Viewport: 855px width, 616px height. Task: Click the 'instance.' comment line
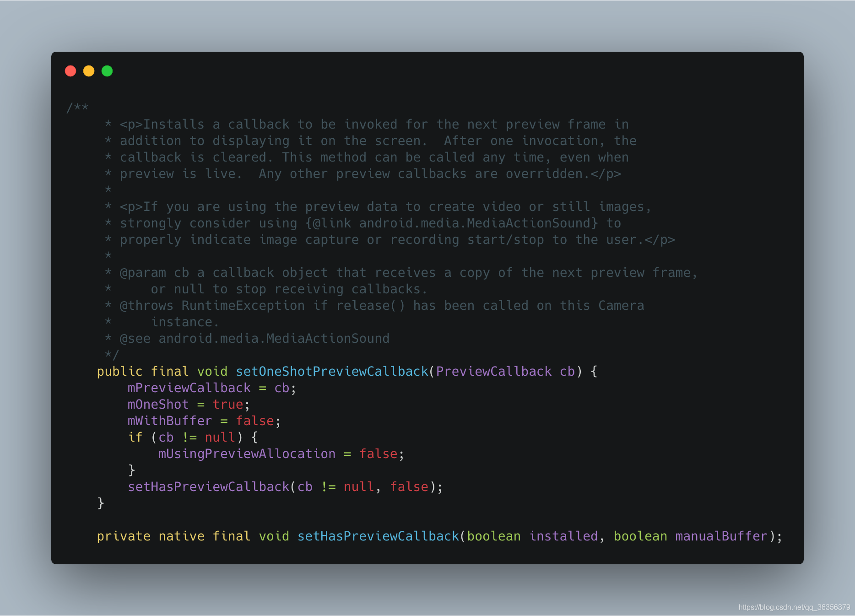point(185,322)
